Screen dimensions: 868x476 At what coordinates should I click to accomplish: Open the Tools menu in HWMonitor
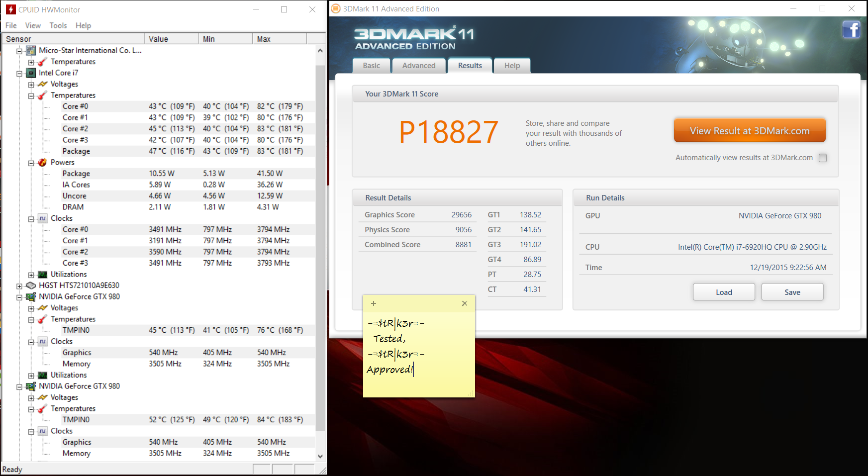[58, 25]
